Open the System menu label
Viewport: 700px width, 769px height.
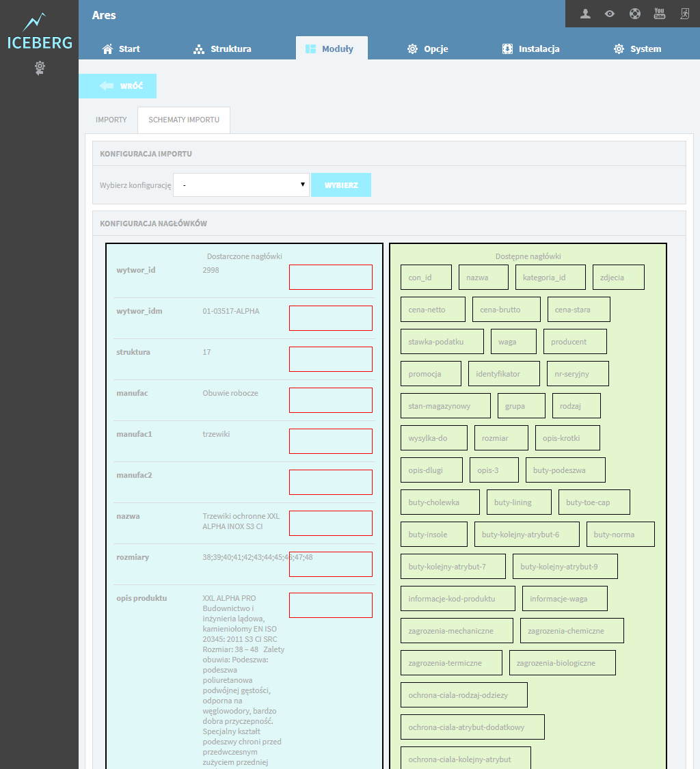pos(645,49)
